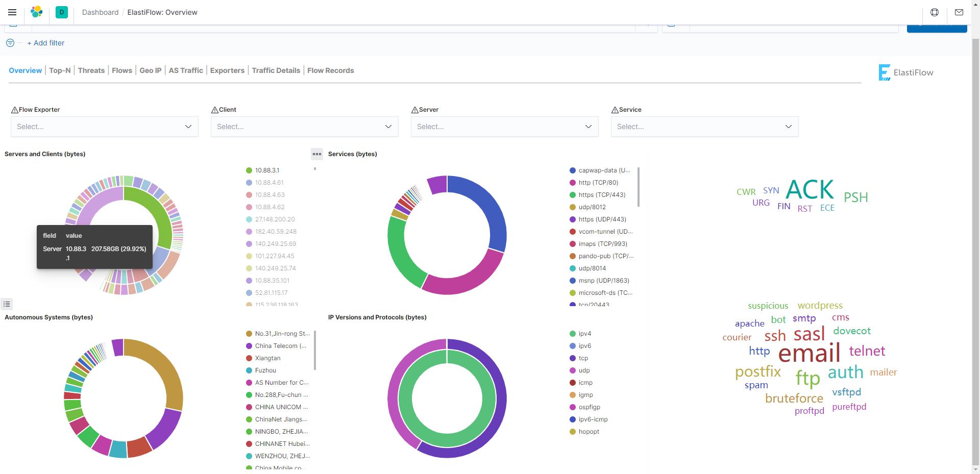Toggle ipv4 legend entry
980x474 pixels.
[580, 334]
